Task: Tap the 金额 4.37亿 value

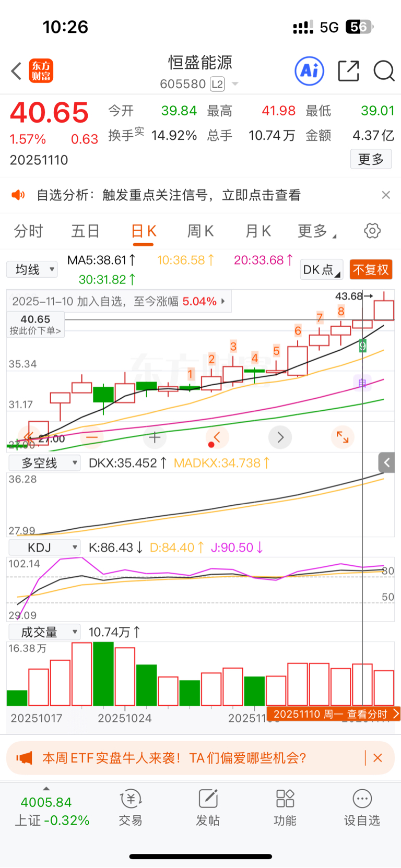Action: coord(373,136)
